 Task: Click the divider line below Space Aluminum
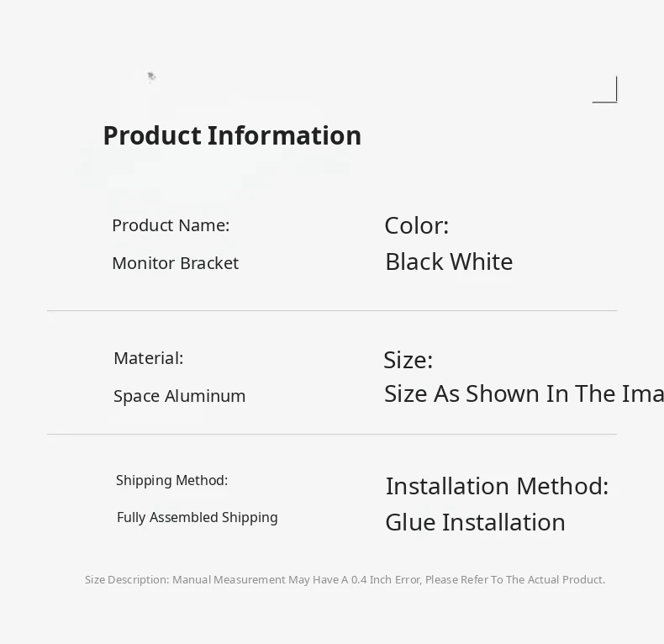[332, 435]
